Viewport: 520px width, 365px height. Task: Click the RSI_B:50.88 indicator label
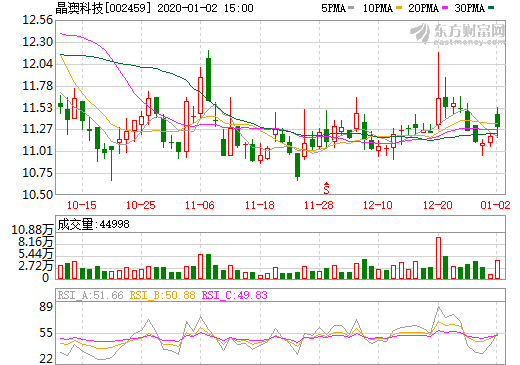tap(162, 295)
